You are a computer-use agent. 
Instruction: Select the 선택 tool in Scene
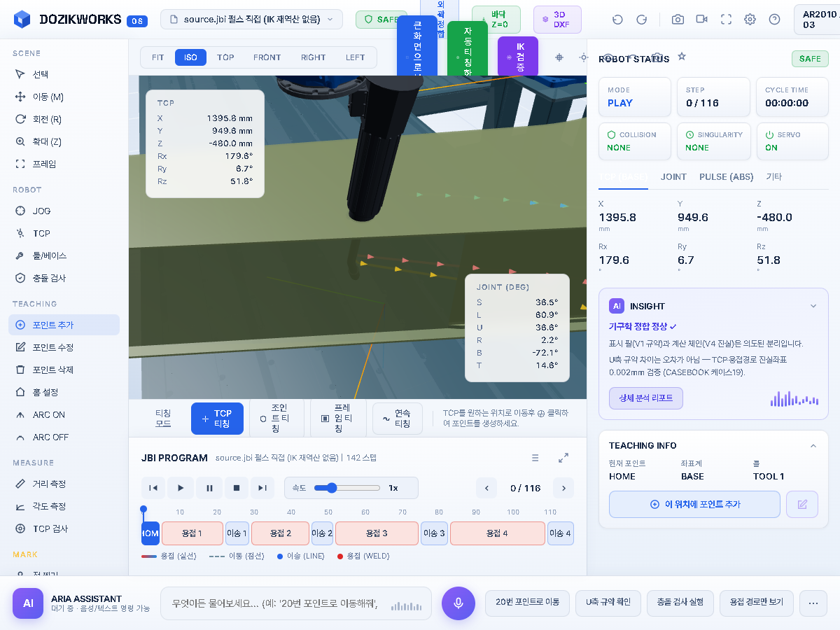point(64,74)
